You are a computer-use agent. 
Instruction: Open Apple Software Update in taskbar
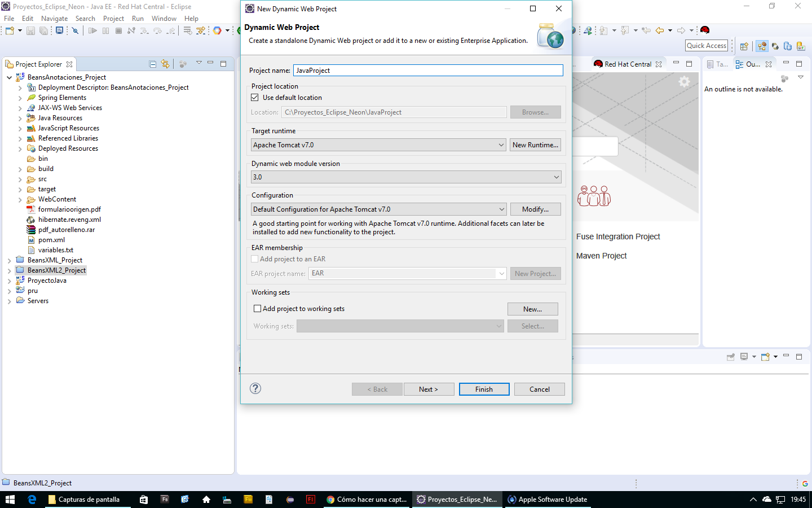[x=548, y=500]
